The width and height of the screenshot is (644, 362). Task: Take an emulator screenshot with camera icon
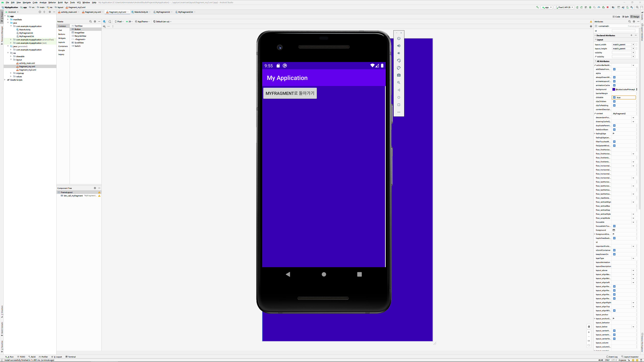[399, 75]
